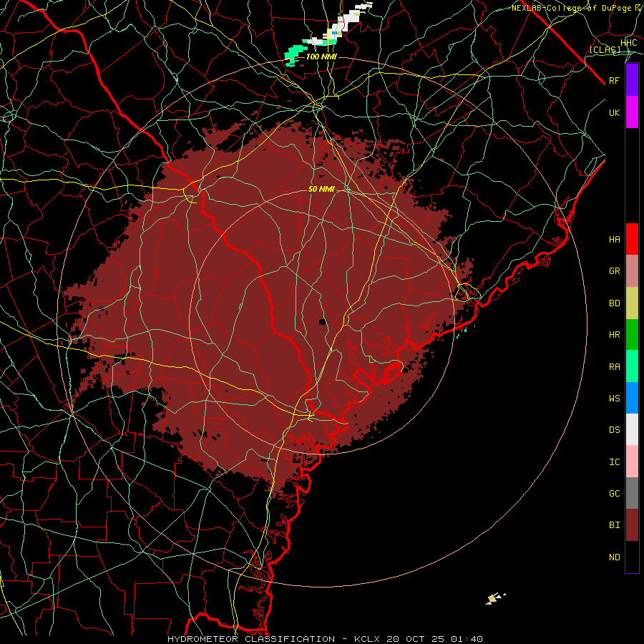
Task: Click the 'RF' legend label
Action: [x=614, y=80]
